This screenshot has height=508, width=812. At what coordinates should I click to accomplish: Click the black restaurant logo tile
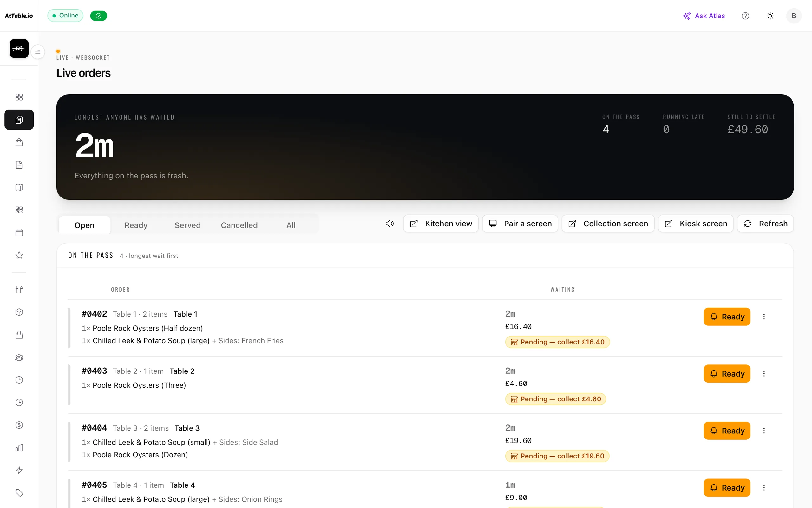pos(19,49)
